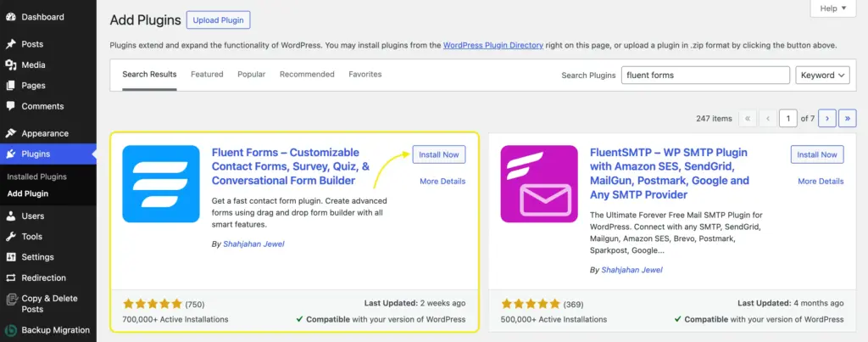Click the Appearance paintbrush icon
868x342 pixels.
click(10, 133)
